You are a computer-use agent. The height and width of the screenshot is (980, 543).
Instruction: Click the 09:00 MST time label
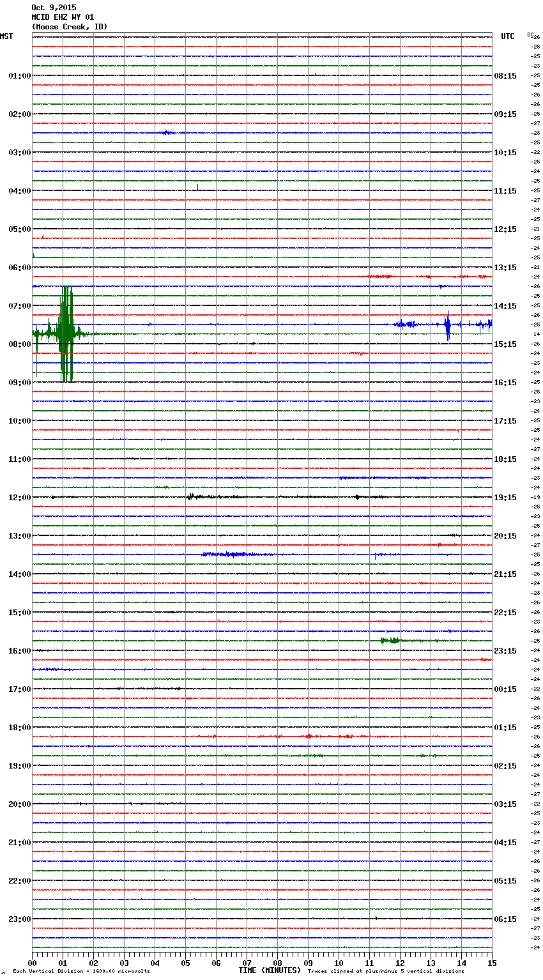20,383
